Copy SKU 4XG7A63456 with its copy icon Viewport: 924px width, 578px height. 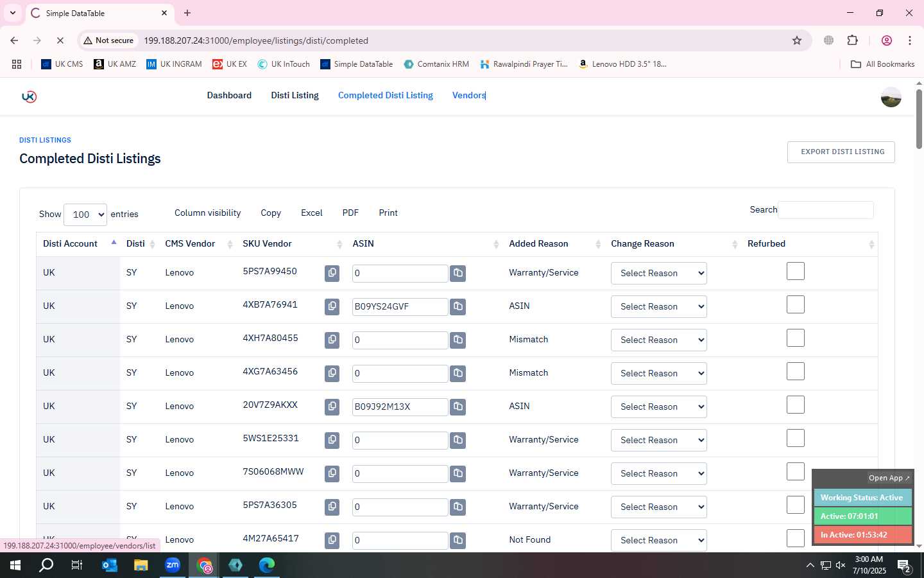click(x=332, y=373)
